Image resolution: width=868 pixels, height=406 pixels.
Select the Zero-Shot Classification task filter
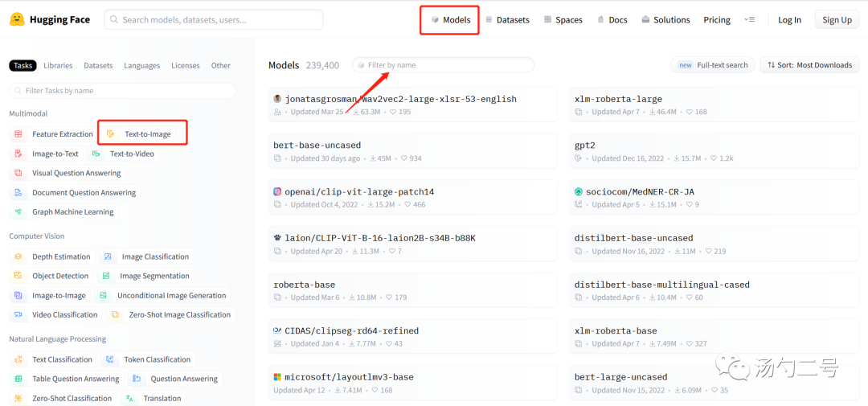(63, 398)
